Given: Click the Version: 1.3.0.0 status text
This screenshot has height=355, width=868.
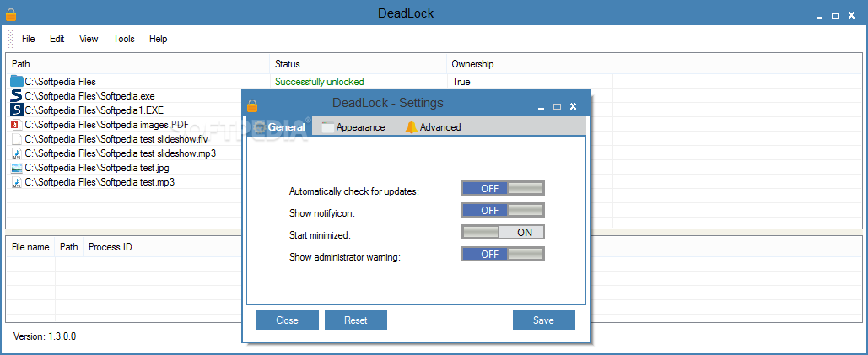Looking at the screenshot, I should point(45,336).
